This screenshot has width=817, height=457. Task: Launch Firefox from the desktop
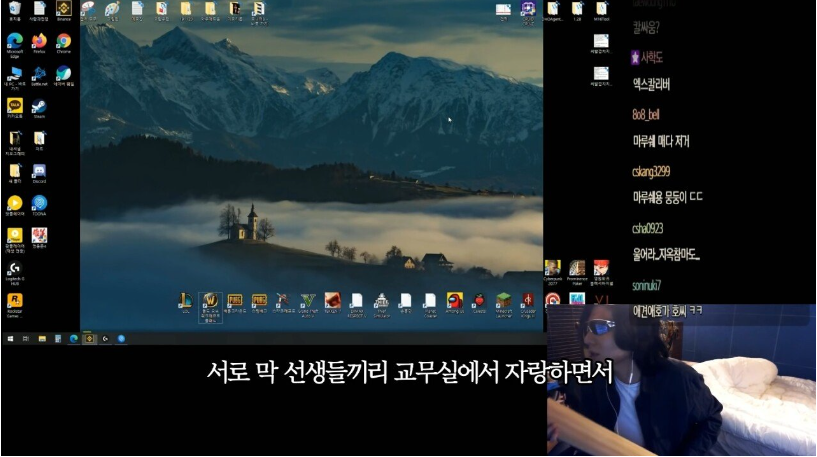[39, 43]
